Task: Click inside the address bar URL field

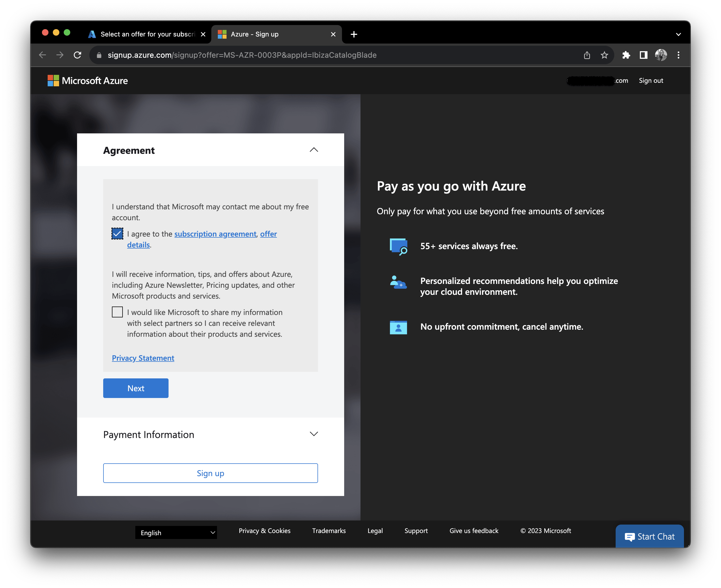Action: [237, 55]
